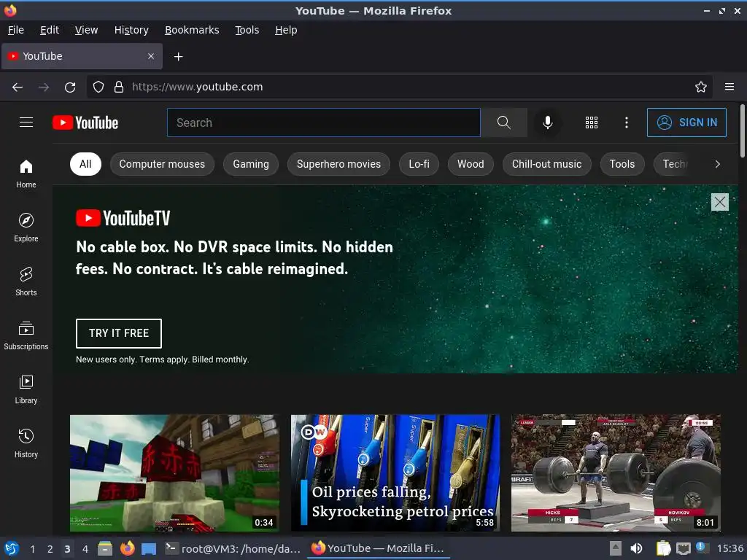The height and width of the screenshot is (560, 747).
Task: Start voice search with microphone icon
Action: [x=548, y=122]
